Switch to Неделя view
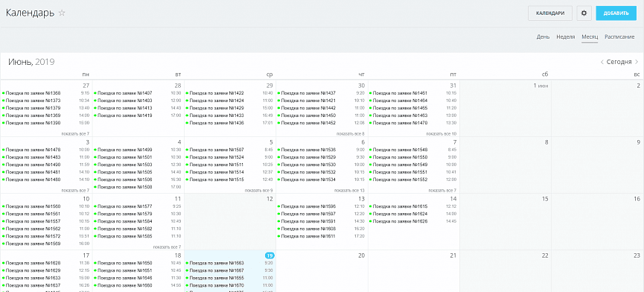 pos(566,37)
